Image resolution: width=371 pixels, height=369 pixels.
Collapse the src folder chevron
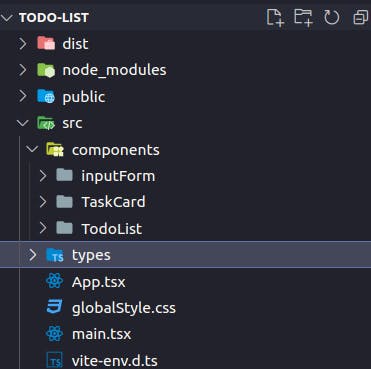(x=23, y=123)
